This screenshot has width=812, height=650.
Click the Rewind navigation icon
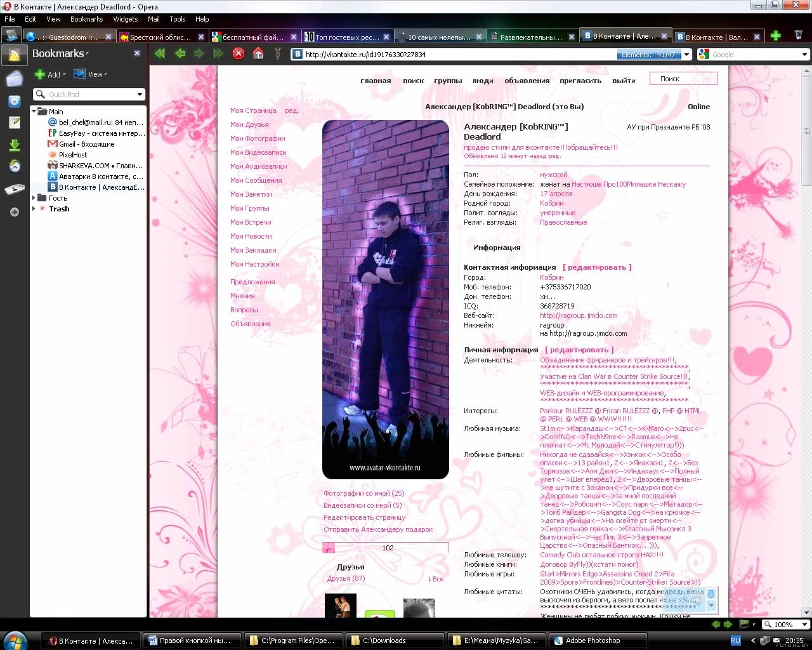(x=160, y=54)
